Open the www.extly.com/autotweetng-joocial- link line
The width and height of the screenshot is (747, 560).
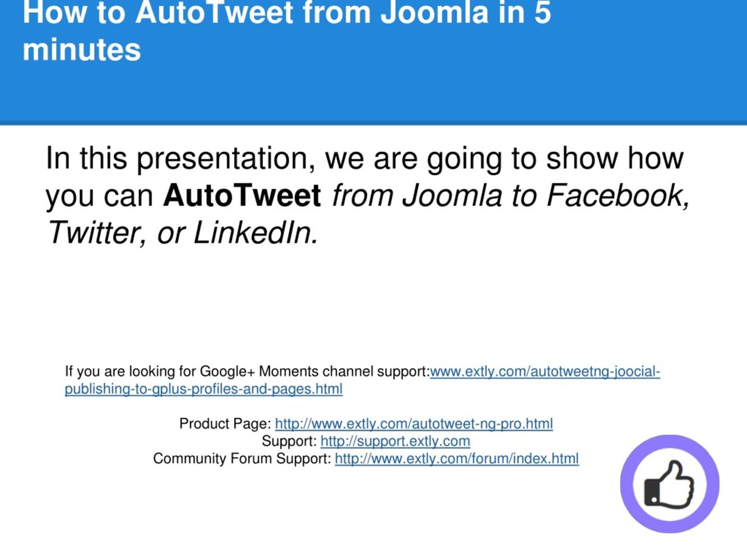[545, 371]
